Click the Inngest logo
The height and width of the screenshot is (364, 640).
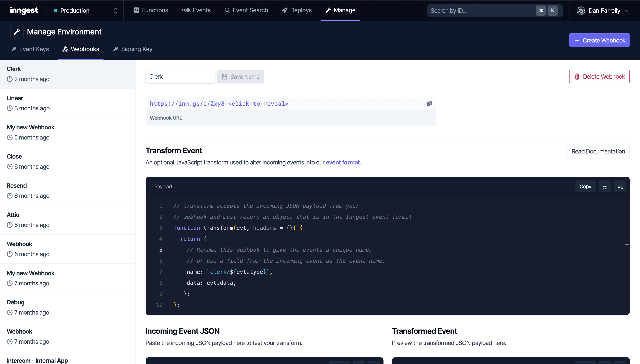click(24, 10)
